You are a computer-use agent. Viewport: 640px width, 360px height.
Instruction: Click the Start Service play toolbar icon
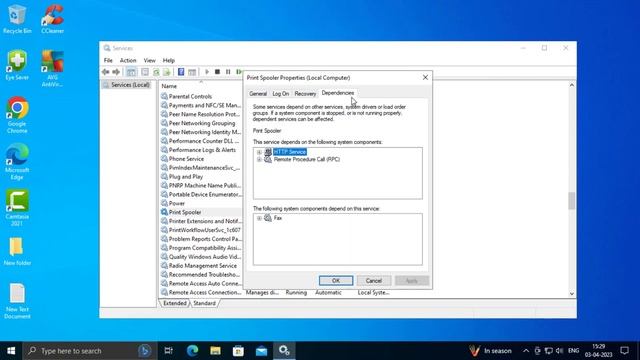click(x=207, y=72)
